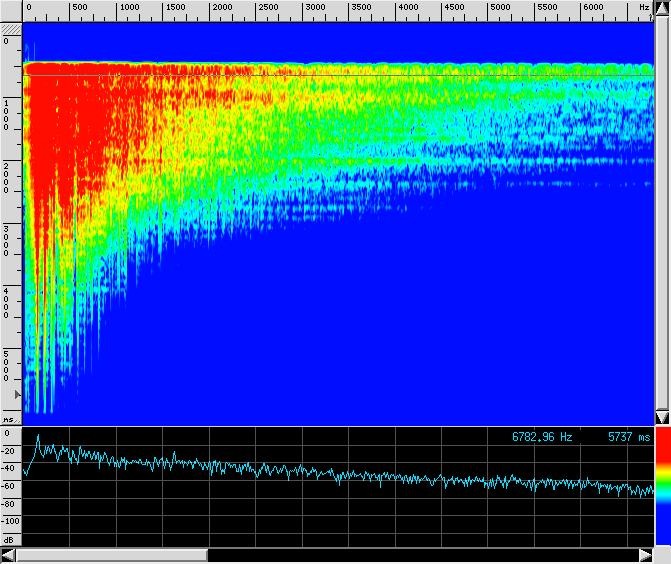The image size is (671, 564).
Task: Click the 5500 mark on the frequency ruler
Action: point(547,8)
